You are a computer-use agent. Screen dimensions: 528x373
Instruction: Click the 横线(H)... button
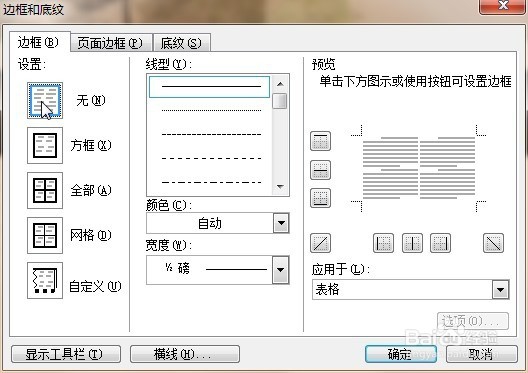[185, 354]
